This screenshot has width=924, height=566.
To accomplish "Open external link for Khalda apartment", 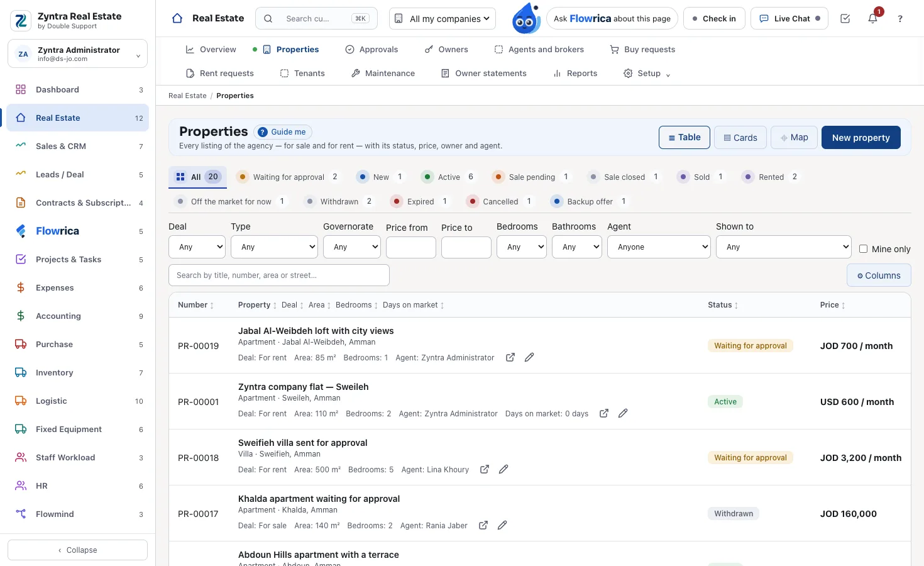I will 483,525.
